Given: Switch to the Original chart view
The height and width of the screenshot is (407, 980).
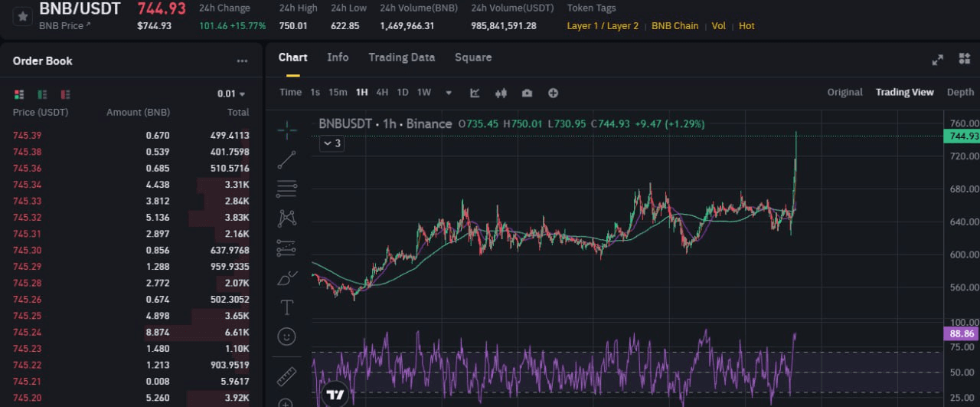Looking at the screenshot, I should click(844, 92).
